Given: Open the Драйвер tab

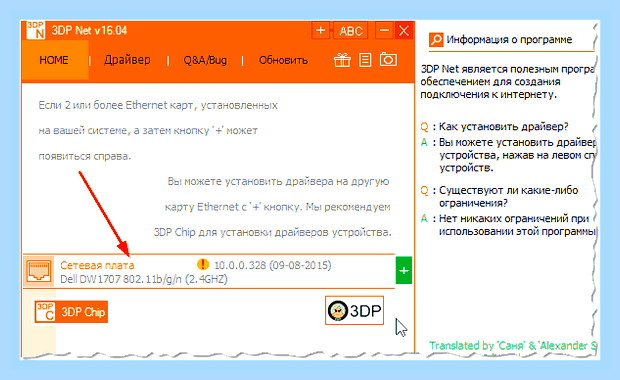Looking at the screenshot, I should pyautogui.click(x=127, y=60).
